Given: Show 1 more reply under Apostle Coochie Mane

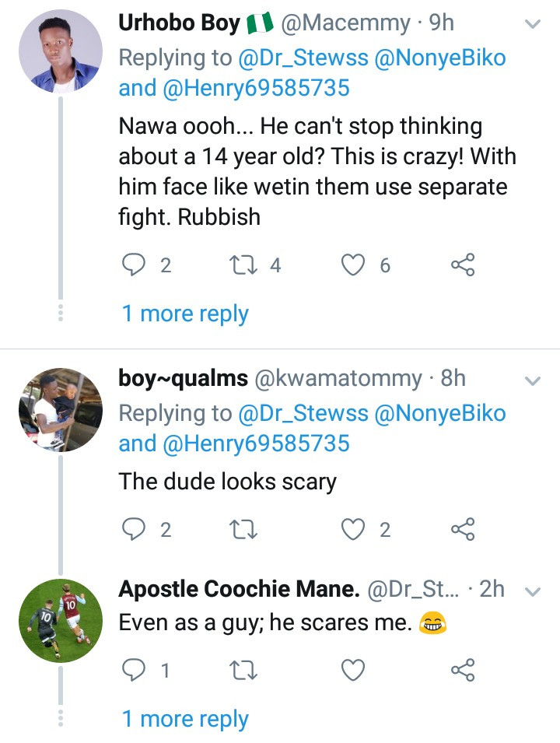Looking at the screenshot, I should [x=185, y=719].
